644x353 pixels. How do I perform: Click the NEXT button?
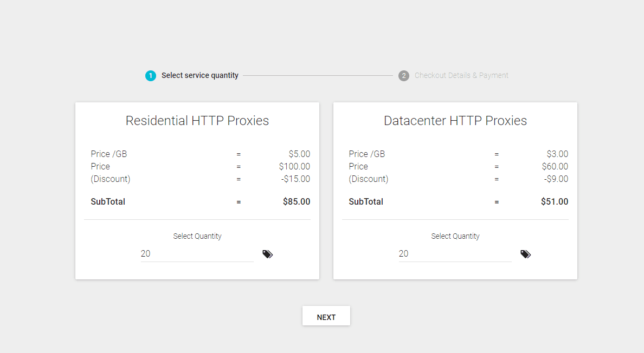326,316
